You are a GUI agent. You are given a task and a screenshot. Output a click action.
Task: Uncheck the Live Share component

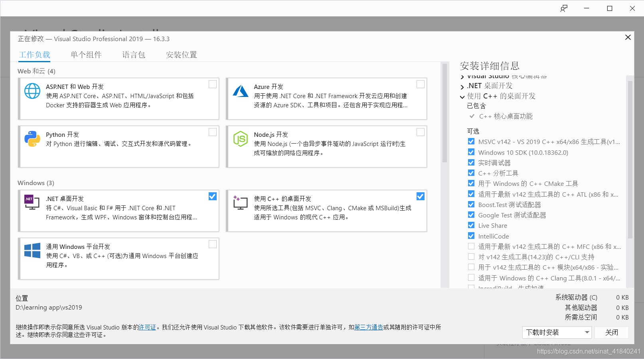(471, 225)
